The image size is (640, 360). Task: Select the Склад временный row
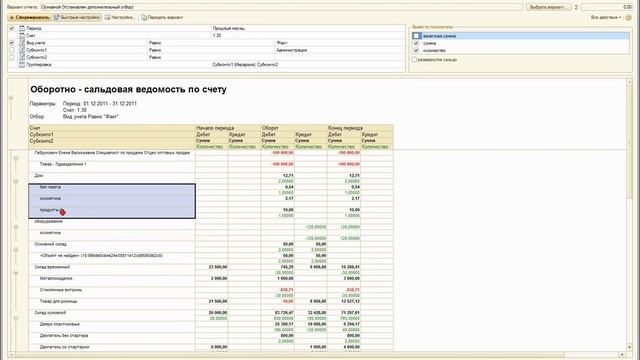pyautogui.click(x=52, y=267)
